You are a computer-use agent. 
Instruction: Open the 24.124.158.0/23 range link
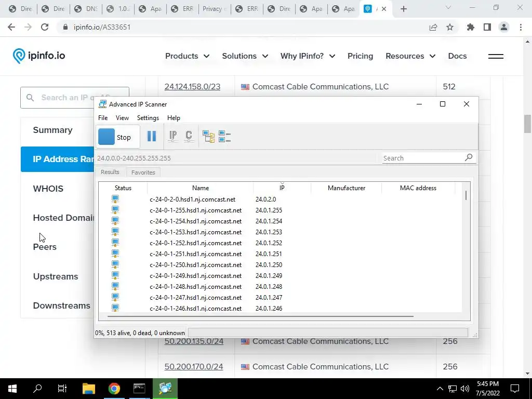192,87
